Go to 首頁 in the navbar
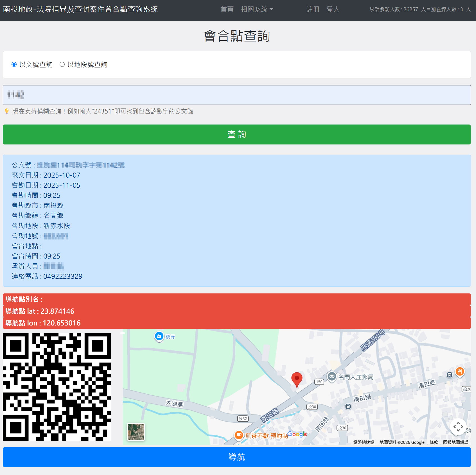476x475 pixels. click(x=227, y=9)
